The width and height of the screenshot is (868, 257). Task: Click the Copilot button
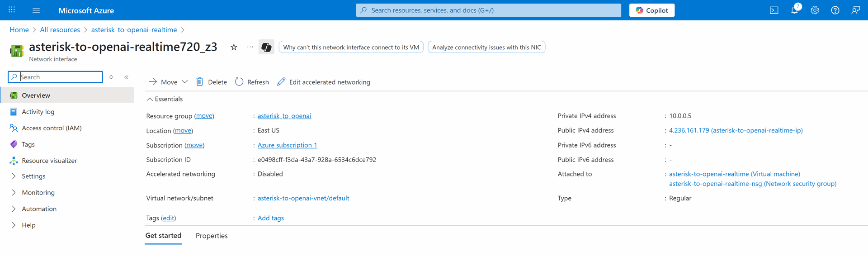(x=651, y=10)
